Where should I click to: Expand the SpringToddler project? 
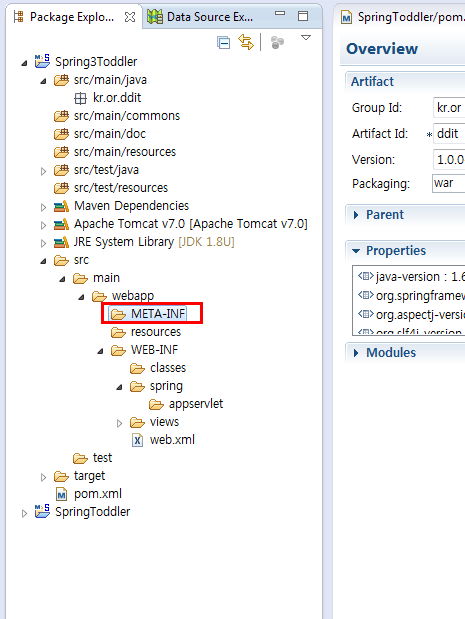tap(24, 513)
